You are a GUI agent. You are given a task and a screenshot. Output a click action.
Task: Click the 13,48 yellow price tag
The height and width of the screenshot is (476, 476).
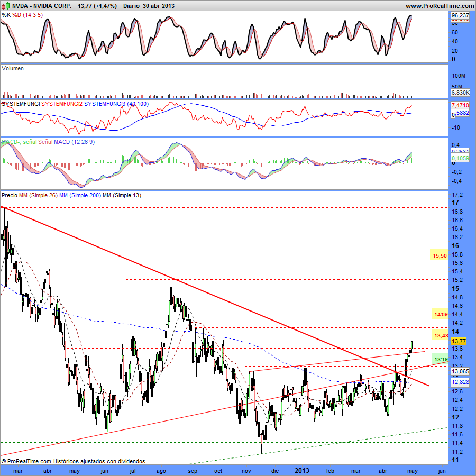tap(440, 335)
